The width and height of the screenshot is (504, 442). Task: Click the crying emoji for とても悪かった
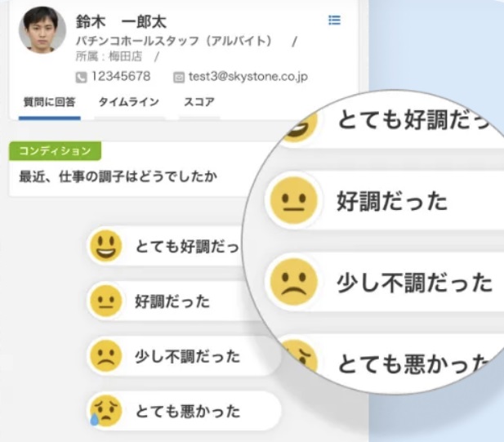click(x=105, y=411)
